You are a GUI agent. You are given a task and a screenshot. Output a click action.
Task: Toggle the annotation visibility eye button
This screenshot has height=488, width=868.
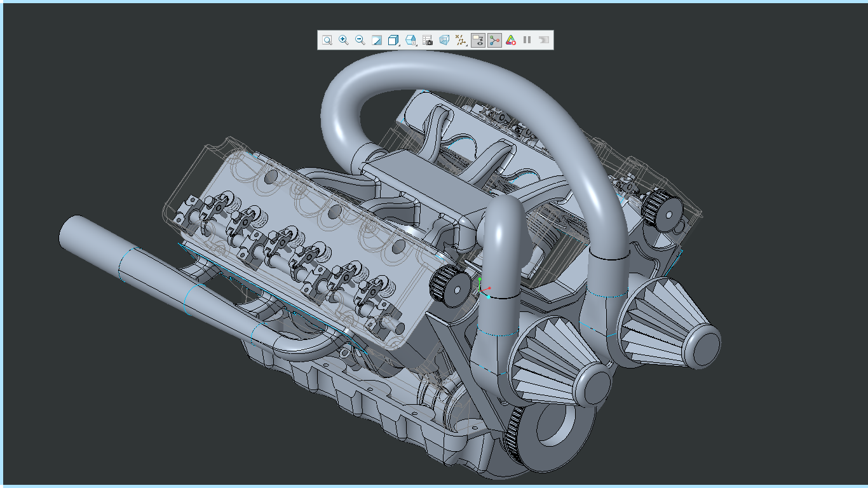tap(479, 39)
